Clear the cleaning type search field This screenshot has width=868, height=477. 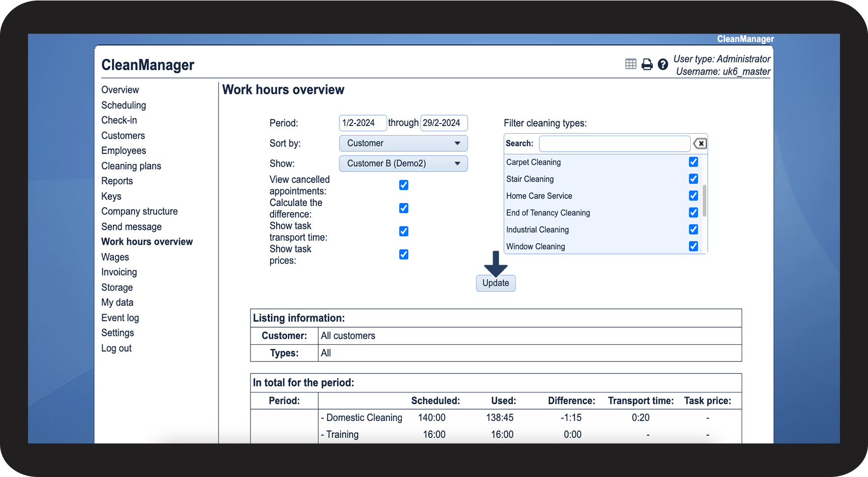700,143
